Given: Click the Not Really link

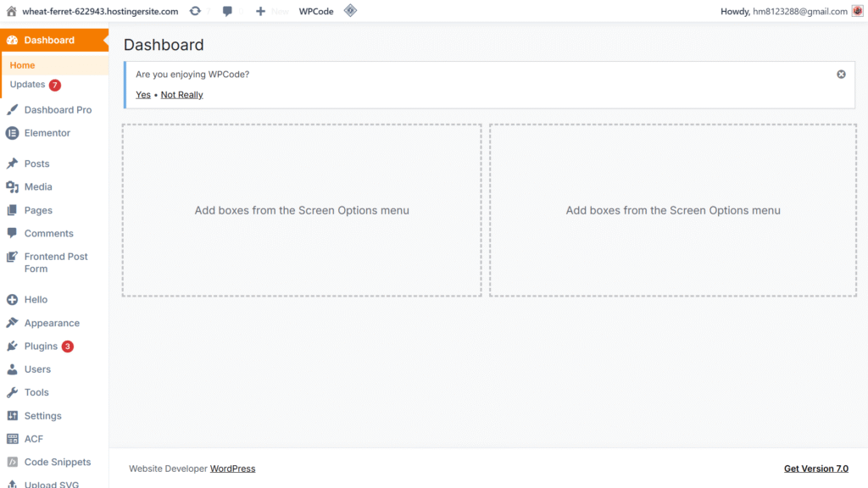Looking at the screenshot, I should [181, 95].
